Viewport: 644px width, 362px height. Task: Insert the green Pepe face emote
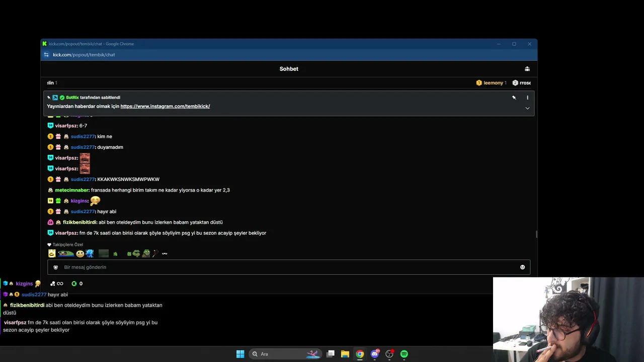136,253
